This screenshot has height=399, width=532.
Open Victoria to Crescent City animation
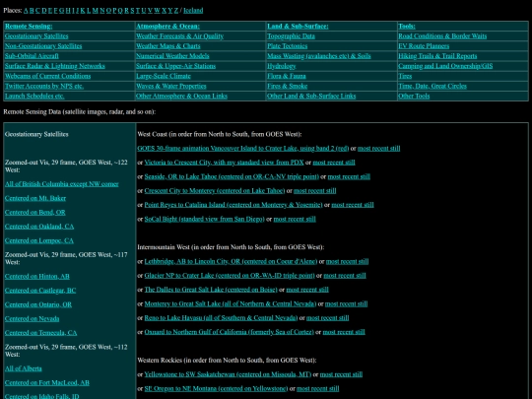click(224, 163)
